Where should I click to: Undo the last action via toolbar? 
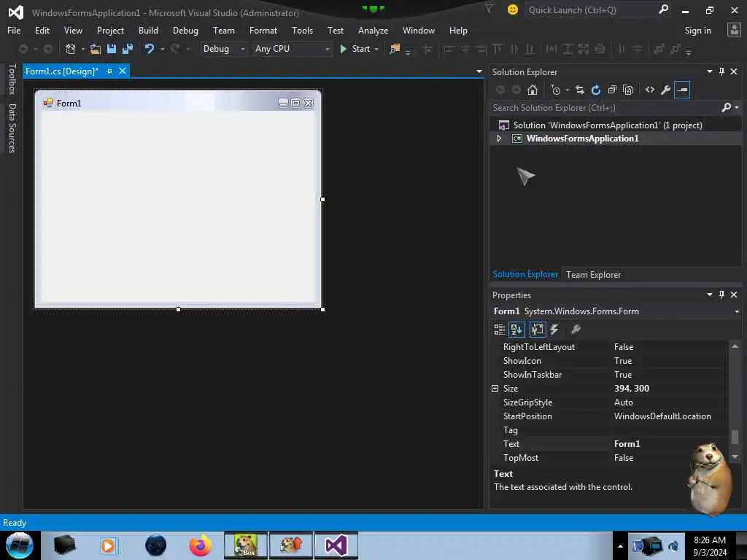150,49
